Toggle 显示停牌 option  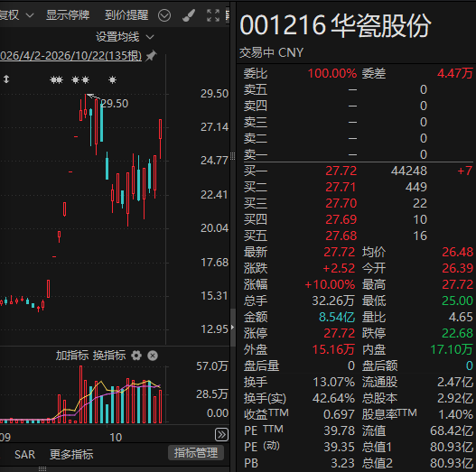(x=68, y=14)
